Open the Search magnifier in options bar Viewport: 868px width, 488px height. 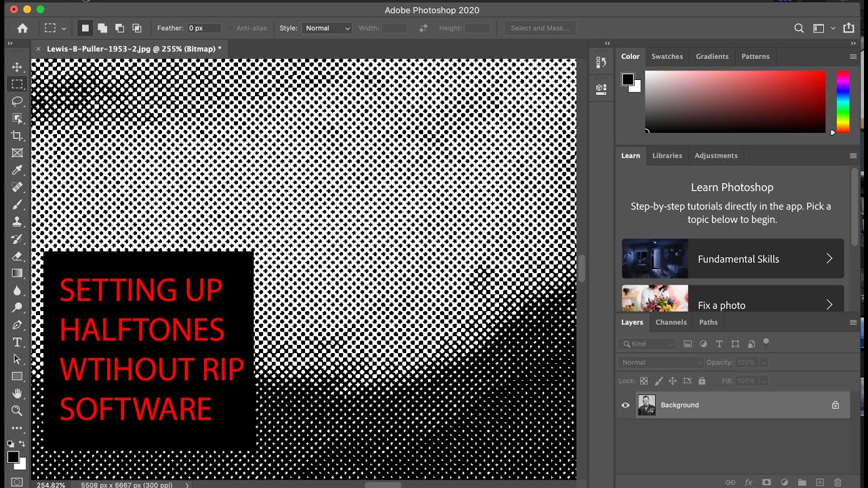[799, 28]
